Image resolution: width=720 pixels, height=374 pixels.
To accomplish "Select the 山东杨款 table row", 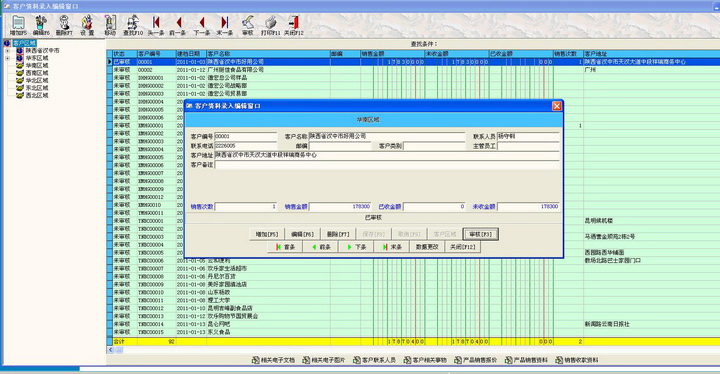I will click(413, 292).
